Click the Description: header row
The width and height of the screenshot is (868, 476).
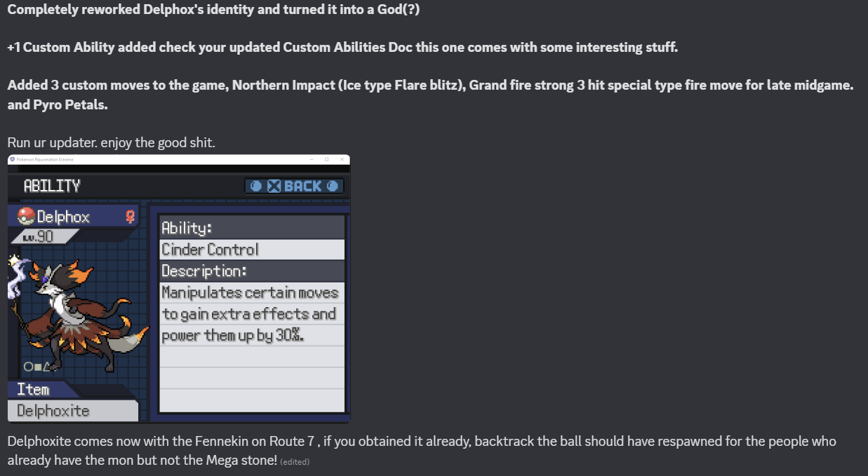tap(252, 271)
